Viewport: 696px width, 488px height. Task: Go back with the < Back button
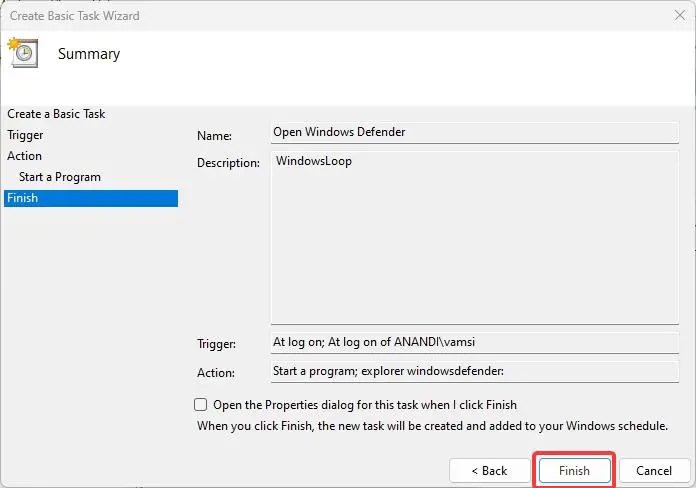tap(489, 470)
